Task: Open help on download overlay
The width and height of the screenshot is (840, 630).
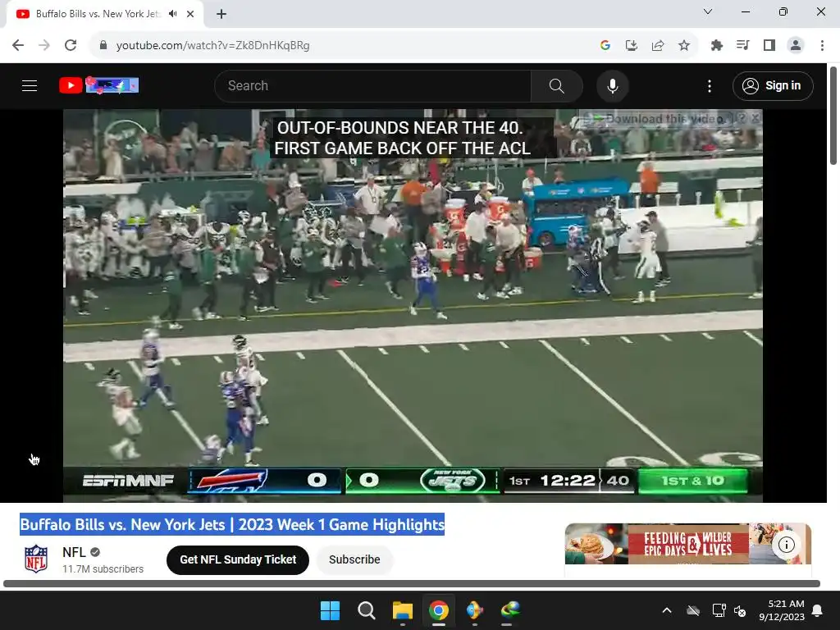Action: [x=742, y=118]
